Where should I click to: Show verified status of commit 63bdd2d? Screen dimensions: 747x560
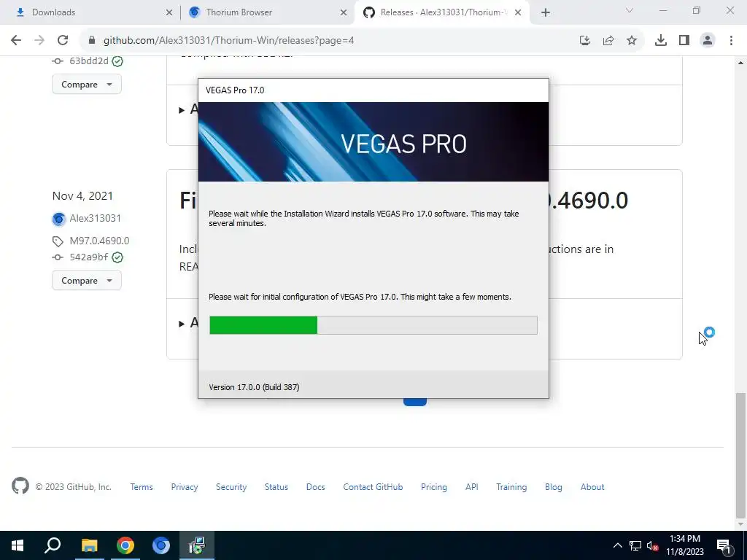pos(117,61)
